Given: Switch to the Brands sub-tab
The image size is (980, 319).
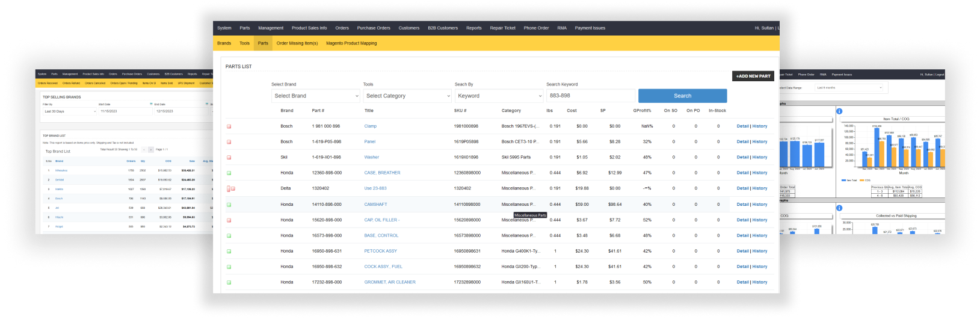Looking at the screenshot, I should click(x=224, y=43).
